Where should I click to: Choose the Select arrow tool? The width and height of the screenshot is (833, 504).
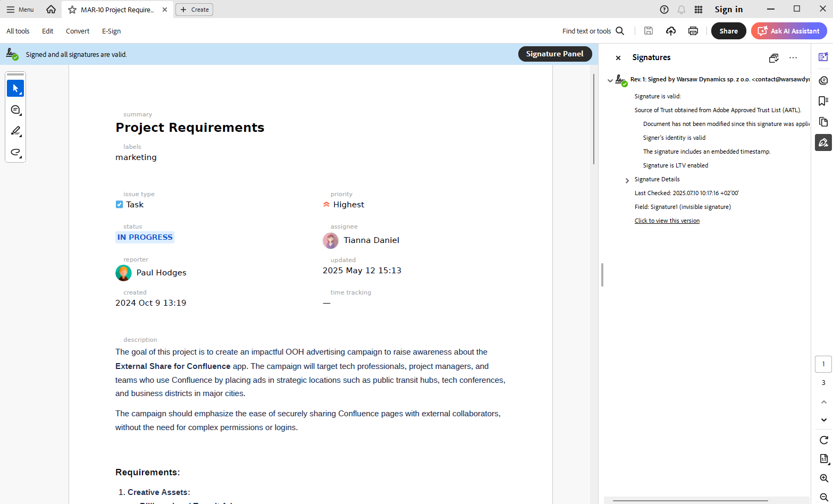coord(15,88)
